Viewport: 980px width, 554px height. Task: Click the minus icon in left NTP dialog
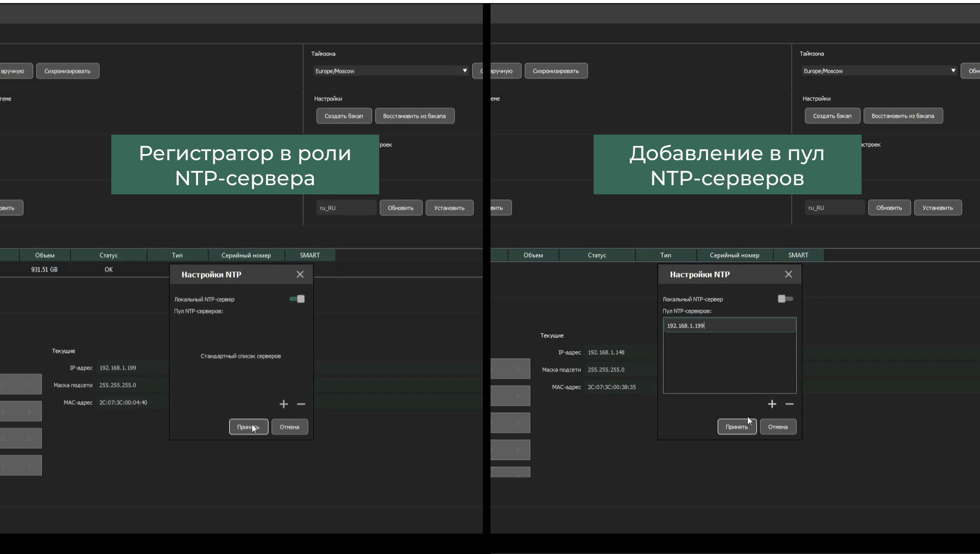(x=301, y=404)
